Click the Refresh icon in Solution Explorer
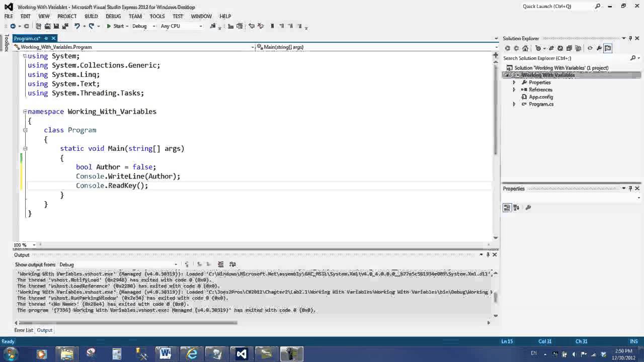644x362 pixels. click(560, 48)
